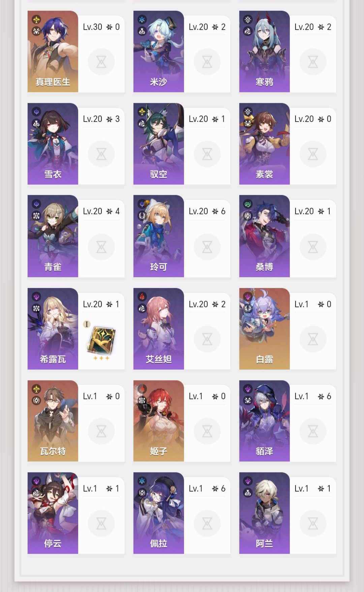Click 真理医生 character portrait
The height and width of the screenshot is (592, 364).
click(53, 52)
